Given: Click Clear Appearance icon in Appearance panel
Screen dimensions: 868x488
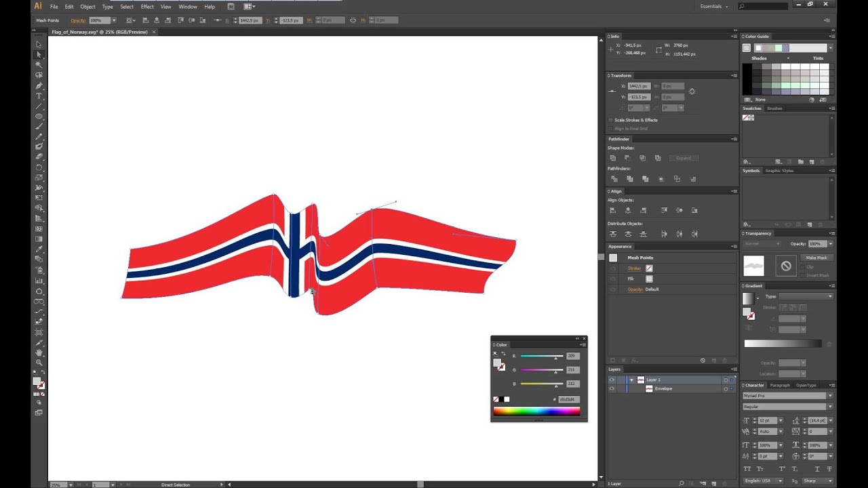Looking at the screenshot, I should [703, 361].
